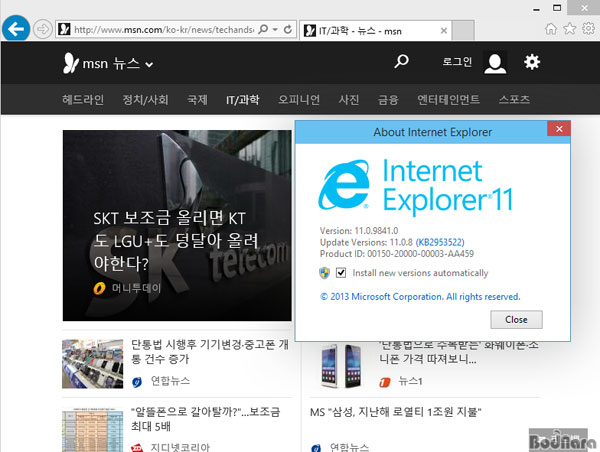Click the Internet Explorer e logo
The width and height of the screenshot is (600, 452).
[345, 185]
